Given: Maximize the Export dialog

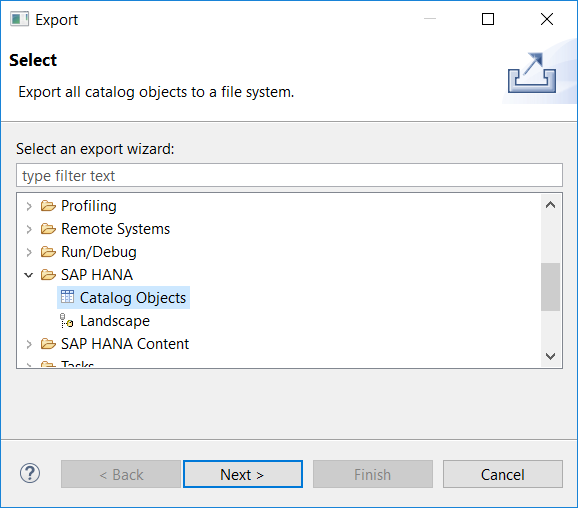Looking at the screenshot, I should click(488, 19).
